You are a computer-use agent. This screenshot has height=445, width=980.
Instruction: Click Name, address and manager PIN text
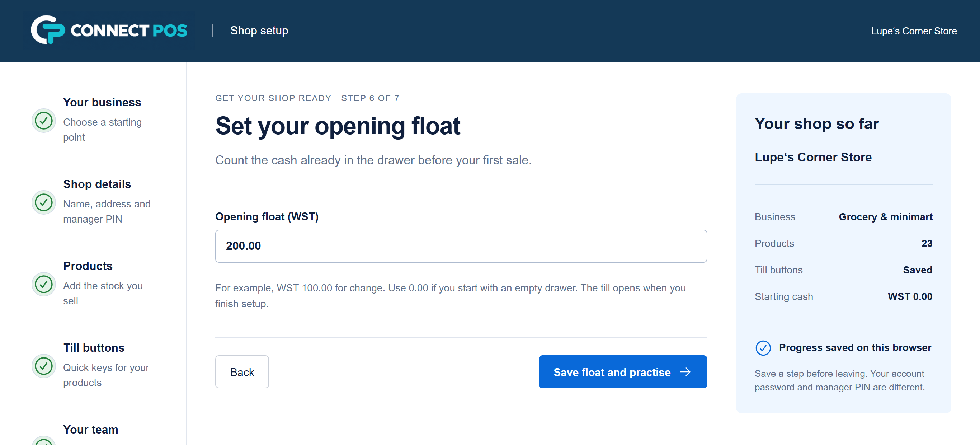[107, 212]
